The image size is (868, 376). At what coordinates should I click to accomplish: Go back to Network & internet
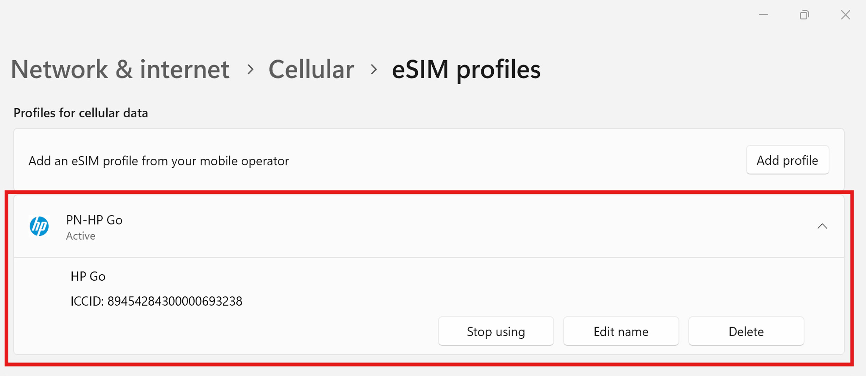pyautogui.click(x=120, y=69)
